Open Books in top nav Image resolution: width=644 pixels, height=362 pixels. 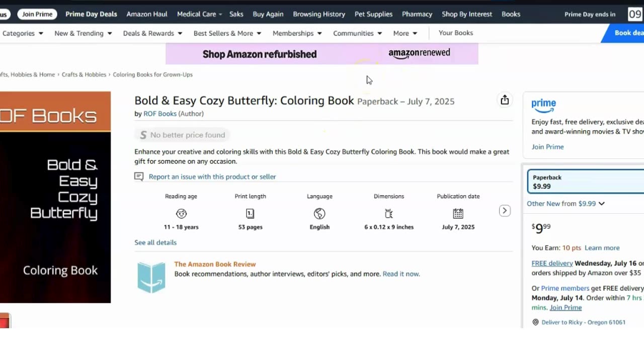[x=511, y=14]
